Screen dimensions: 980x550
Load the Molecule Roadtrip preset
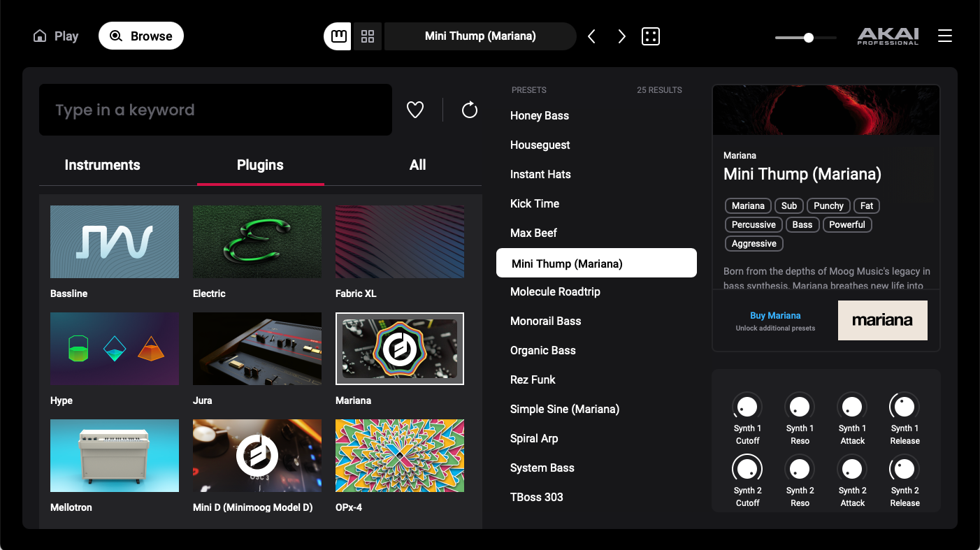pos(555,291)
